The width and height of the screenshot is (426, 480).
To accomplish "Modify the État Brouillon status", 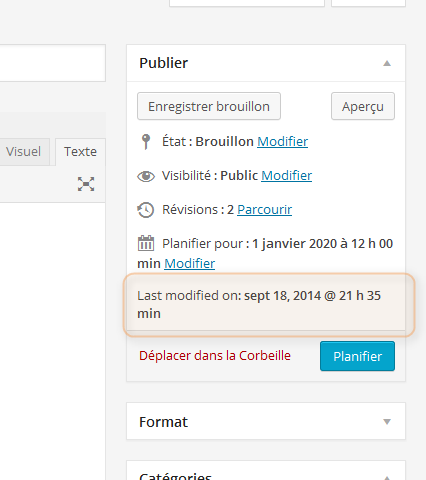I will click(x=282, y=142).
